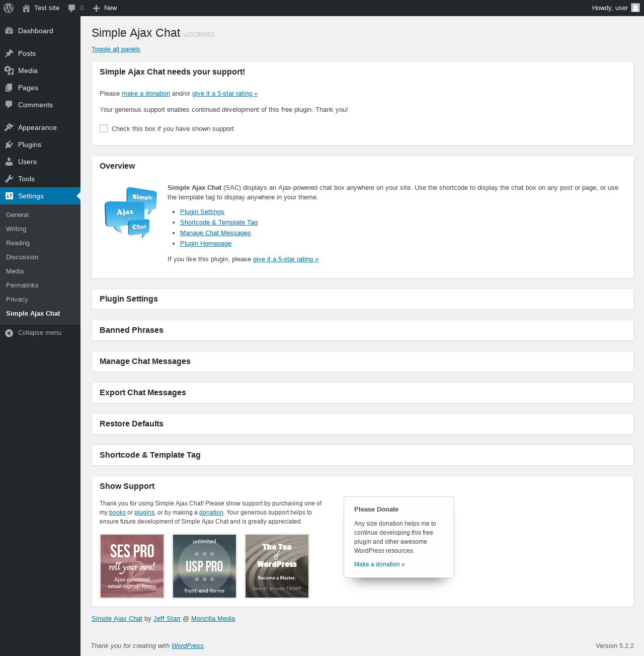Image resolution: width=644 pixels, height=656 pixels.
Task: Collapse the Overview panel header
Action: pyautogui.click(x=362, y=166)
